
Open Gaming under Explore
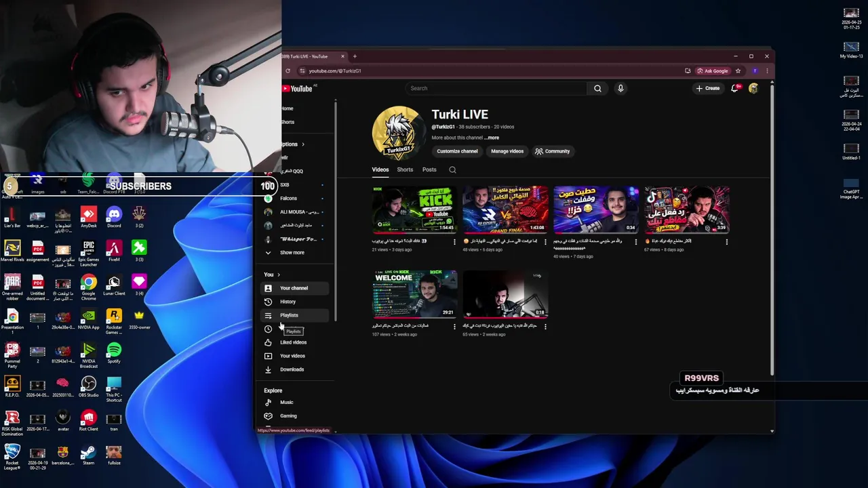[296, 415]
